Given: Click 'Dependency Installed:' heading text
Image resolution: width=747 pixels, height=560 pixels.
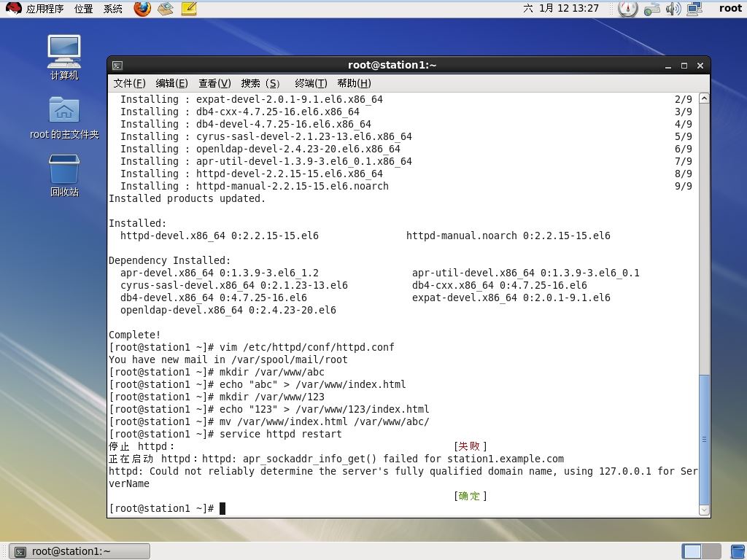Looking at the screenshot, I should (x=169, y=260).
